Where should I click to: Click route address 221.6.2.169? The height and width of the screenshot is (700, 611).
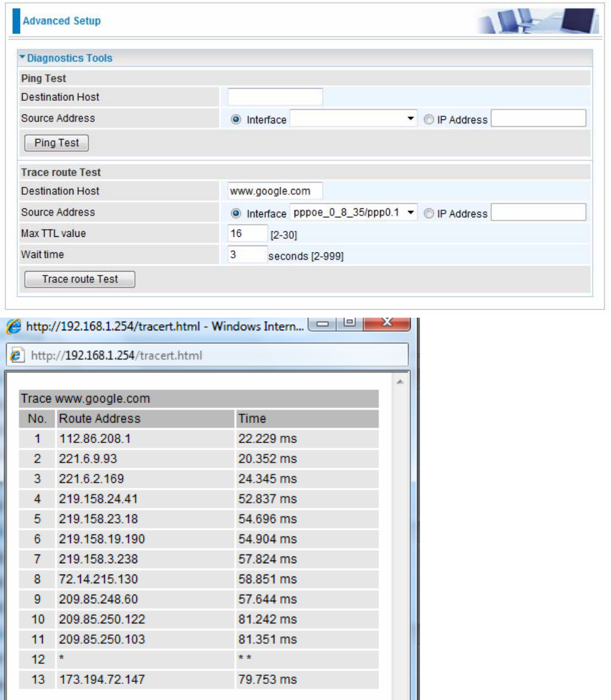tap(91, 478)
